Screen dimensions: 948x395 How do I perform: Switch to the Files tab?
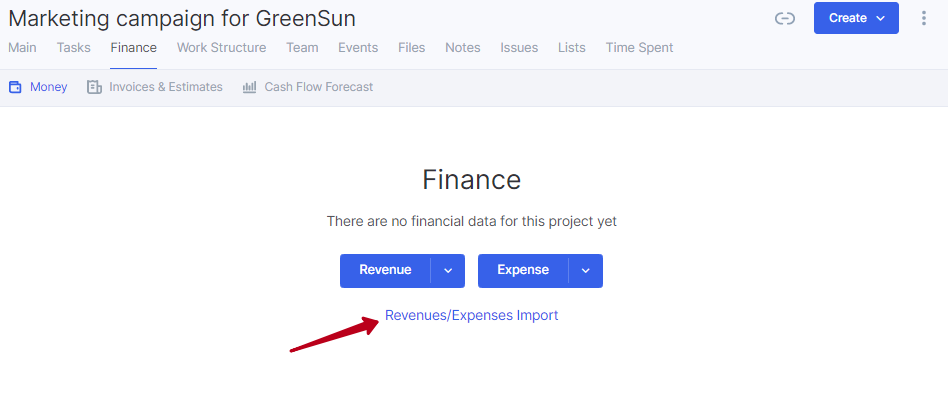412,48
